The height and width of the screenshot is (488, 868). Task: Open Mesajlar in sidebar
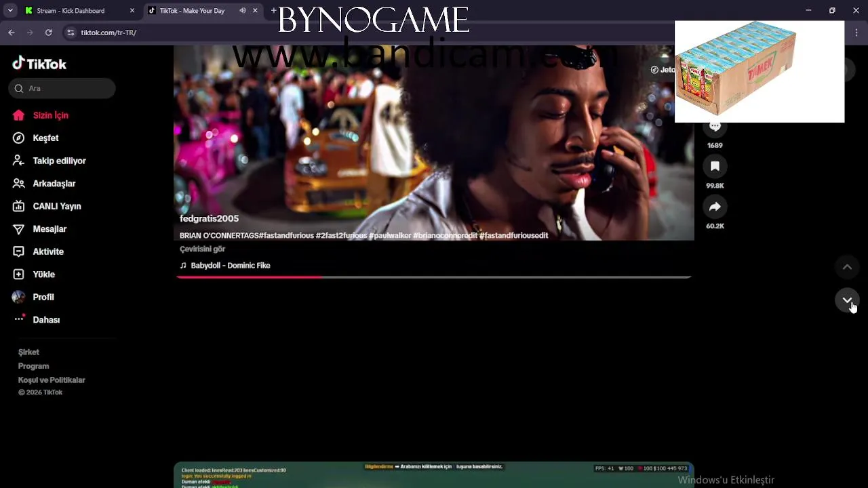click(50, 229)
